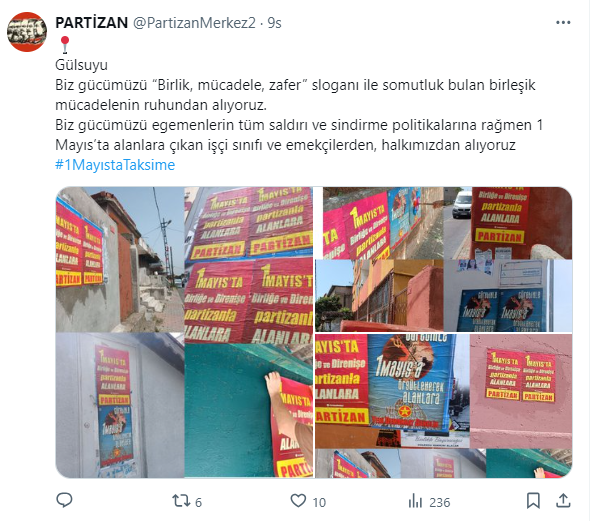The height and width of the screenshot is (521, 594).
Task: Open the three-dot more options menu
Action: click(x=563, y=23)
